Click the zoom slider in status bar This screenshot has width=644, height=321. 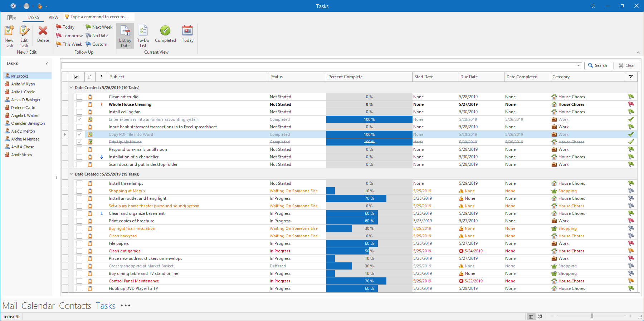pyautogui.click(x=592, y=316)
